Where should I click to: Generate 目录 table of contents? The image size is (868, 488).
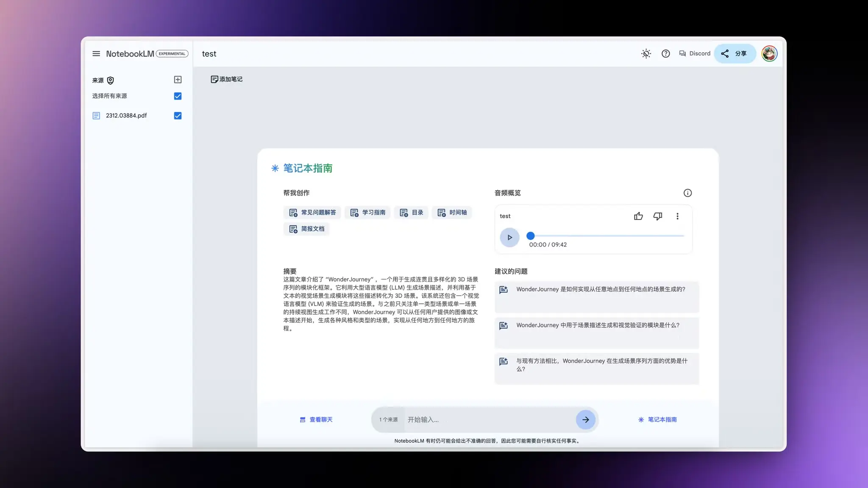tap(412, 213)
